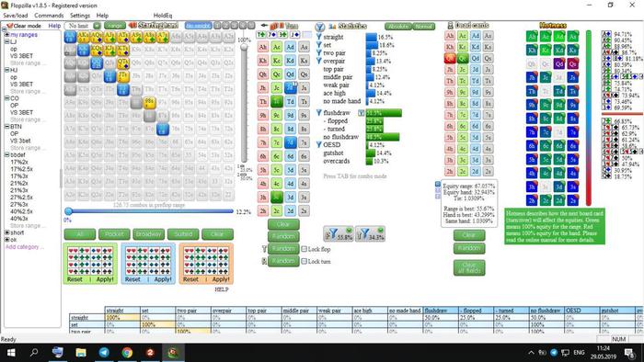Screen dimensions: 644x362
Task: Click the Broadway button
Action: tap(148, 234)
